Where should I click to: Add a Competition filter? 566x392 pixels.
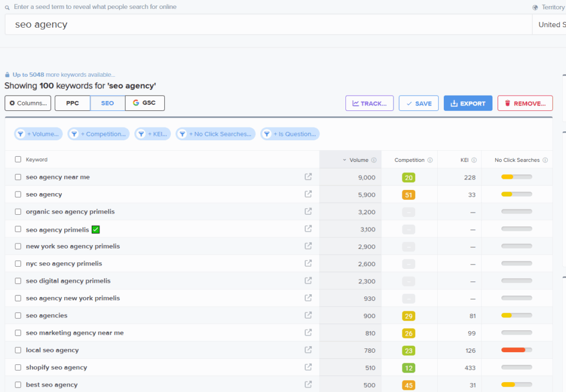[x=98, y=134]
